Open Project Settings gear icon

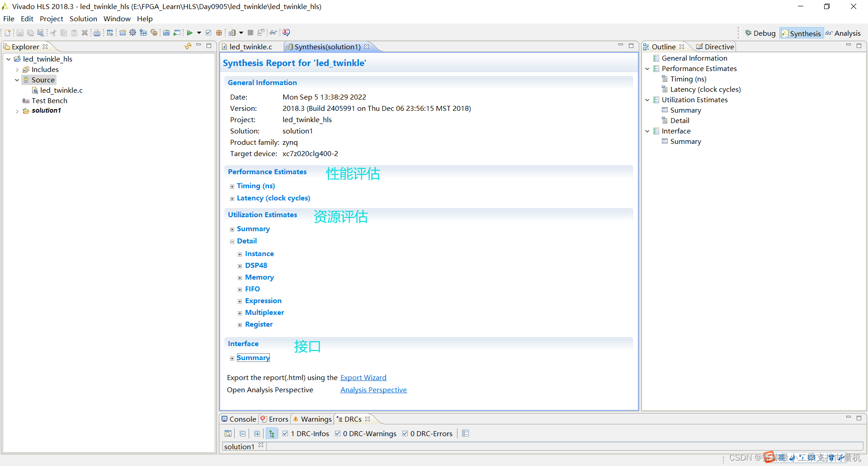[x=132, y=33]
